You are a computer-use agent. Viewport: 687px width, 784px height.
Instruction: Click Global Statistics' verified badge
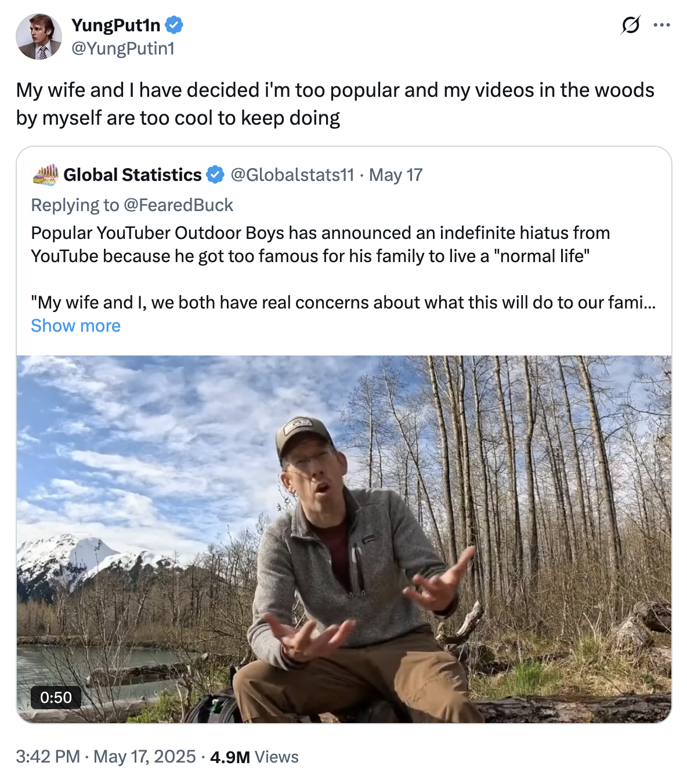pyautogui.click(x=215, y=175)
